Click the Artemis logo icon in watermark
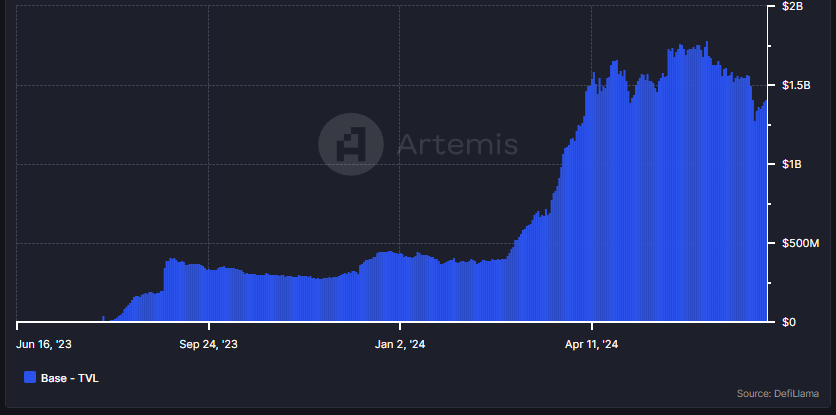836x415 pixels. click(350, 145)
